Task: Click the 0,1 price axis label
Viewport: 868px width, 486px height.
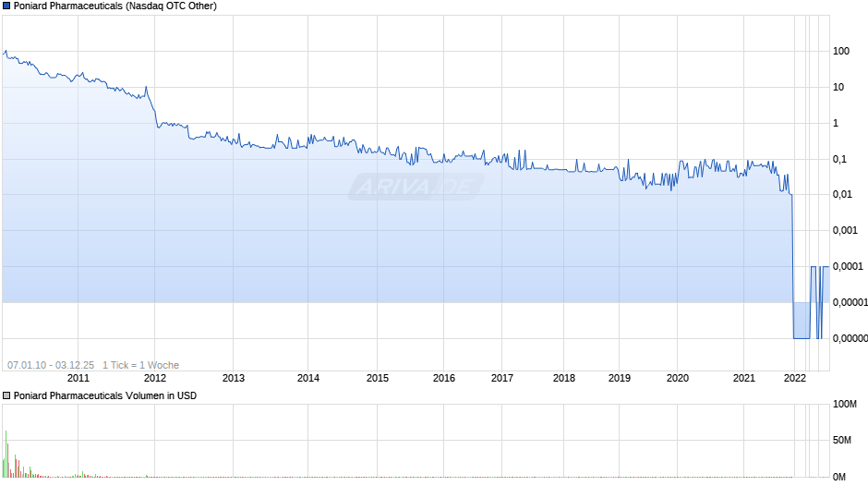Action: [839, 159]
